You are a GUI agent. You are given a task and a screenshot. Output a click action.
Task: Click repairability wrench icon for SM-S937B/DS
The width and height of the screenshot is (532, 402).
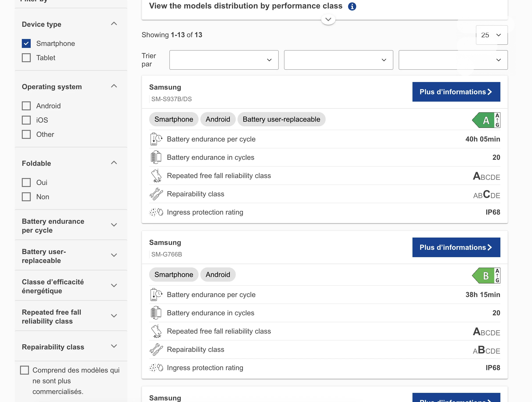click(156, 194)
